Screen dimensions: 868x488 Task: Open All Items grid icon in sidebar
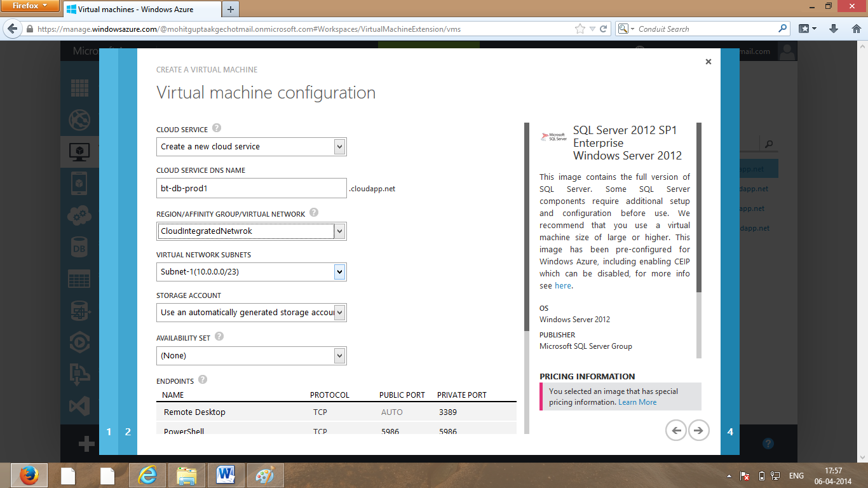coord(79,88)
